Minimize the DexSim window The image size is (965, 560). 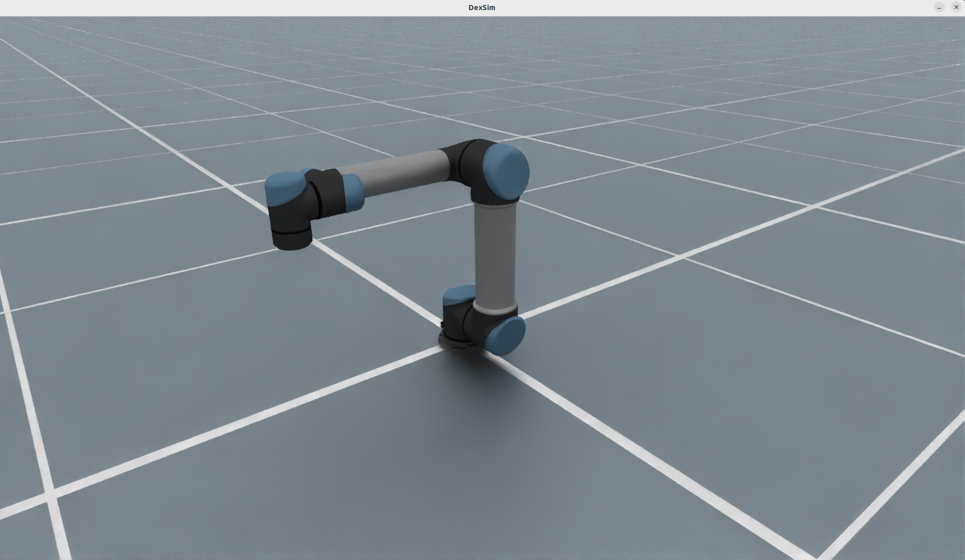[939, 7]
